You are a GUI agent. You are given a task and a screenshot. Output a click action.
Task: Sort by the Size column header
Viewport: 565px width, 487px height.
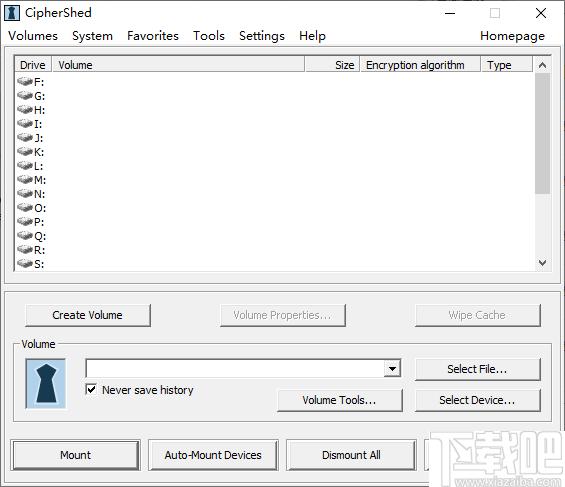(333, 65)
